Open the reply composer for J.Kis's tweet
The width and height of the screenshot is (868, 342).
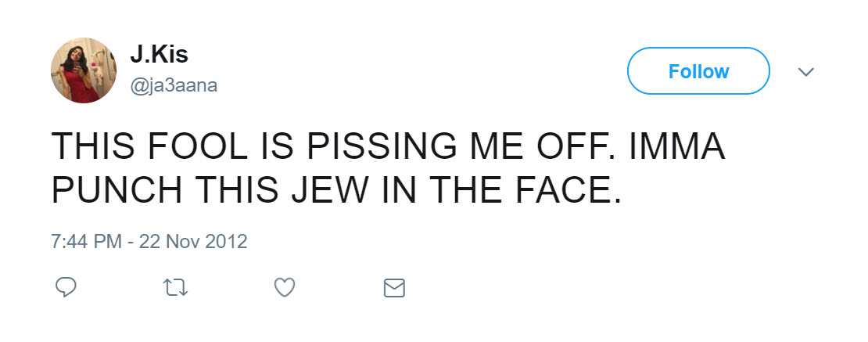(x=66, y=289)
